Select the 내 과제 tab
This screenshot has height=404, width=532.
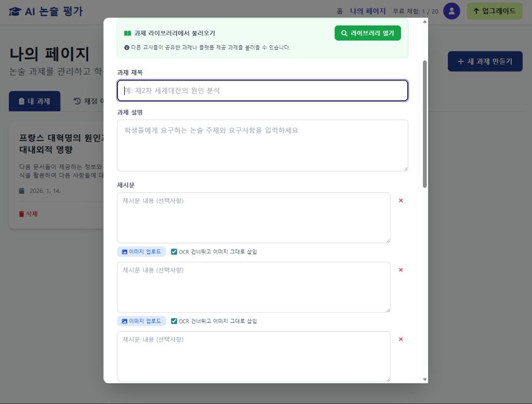coord(35,101)
